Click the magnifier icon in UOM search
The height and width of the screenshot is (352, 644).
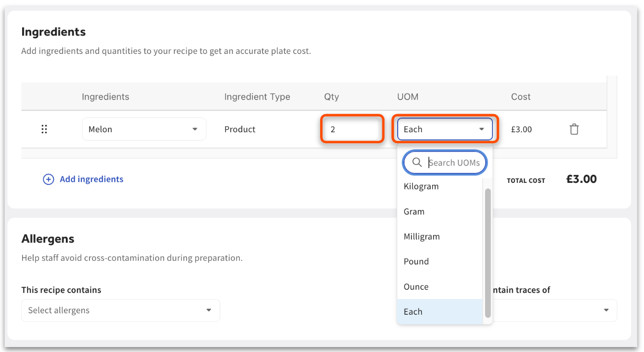pyautogui.click(x=416, y=163)
